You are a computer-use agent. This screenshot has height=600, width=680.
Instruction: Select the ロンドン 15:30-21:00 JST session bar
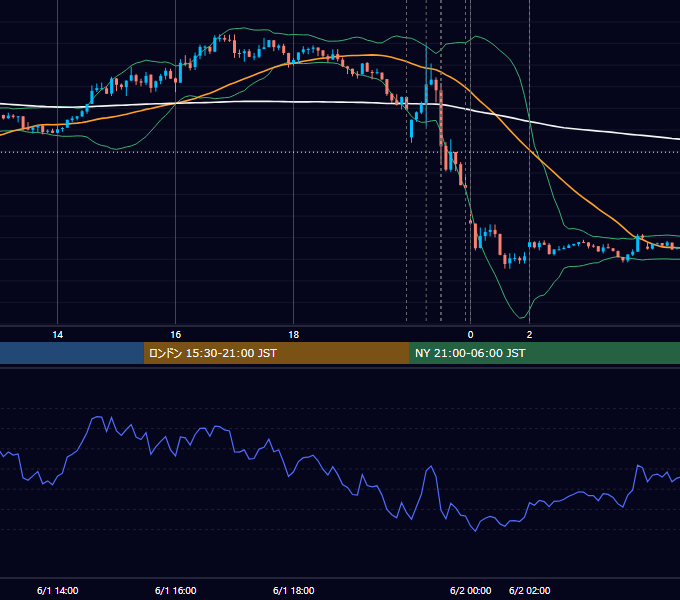pos(276,353)
